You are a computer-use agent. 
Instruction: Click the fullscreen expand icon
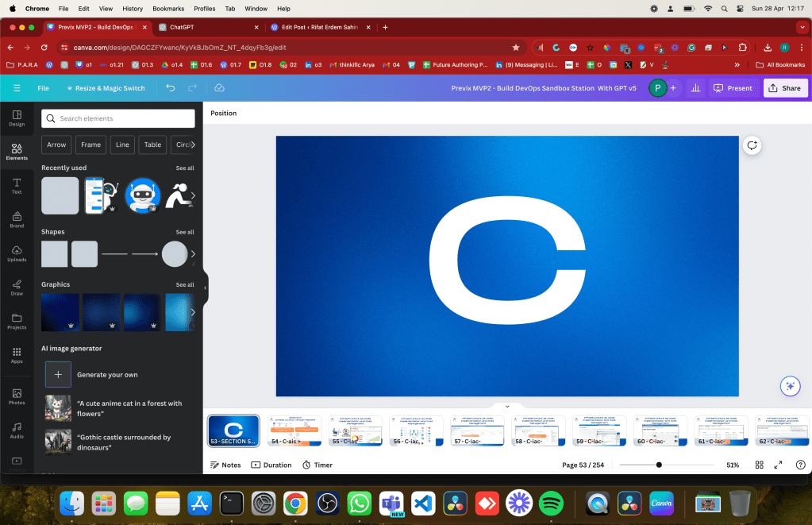point(778,465)
